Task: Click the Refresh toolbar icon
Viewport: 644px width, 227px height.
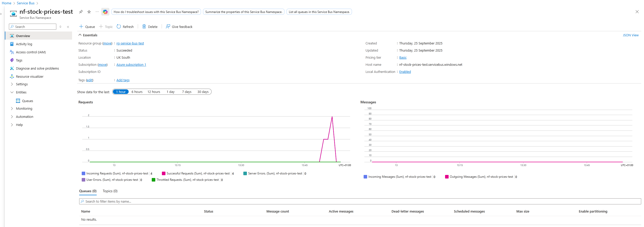Action: click(x=119, y=27)
